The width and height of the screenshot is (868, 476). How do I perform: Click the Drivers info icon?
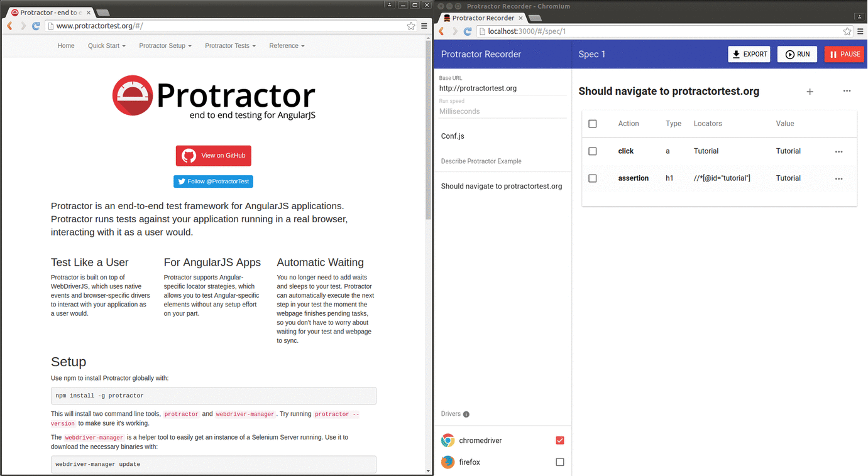click(x=468, y=414)
